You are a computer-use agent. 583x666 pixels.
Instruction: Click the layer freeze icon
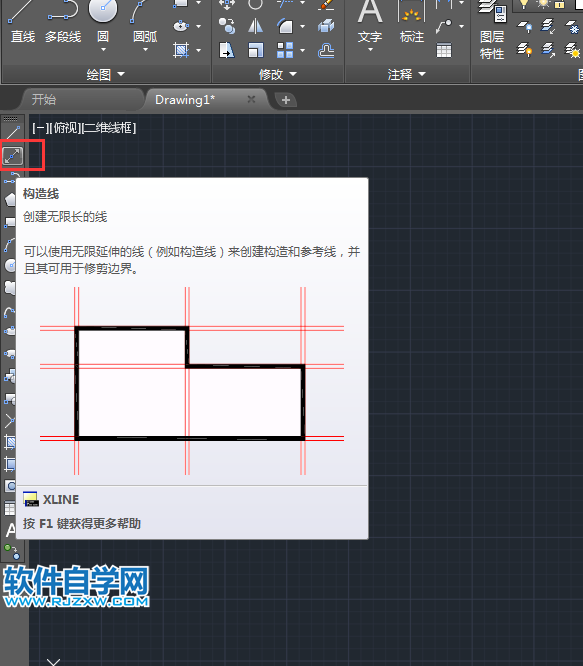pos(572,26)
